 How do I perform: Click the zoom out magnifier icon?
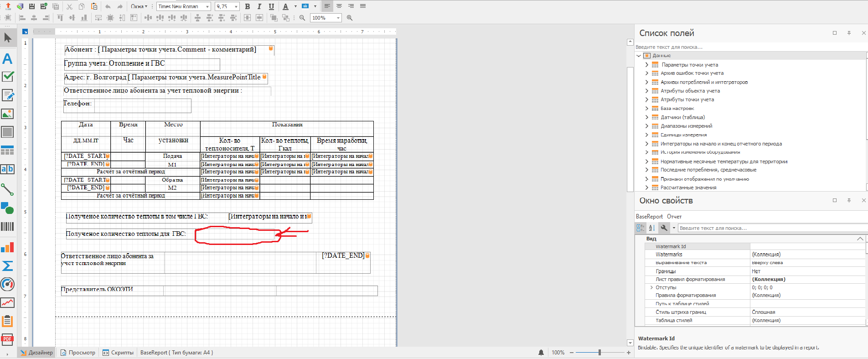coord(302,18)
